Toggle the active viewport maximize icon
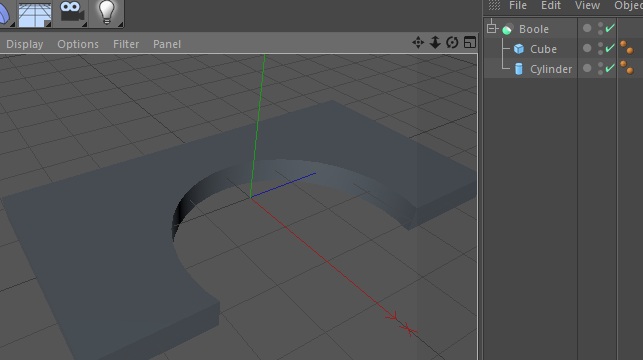The width and height of the screenshot is (643, 360). [x=470, y=42]
